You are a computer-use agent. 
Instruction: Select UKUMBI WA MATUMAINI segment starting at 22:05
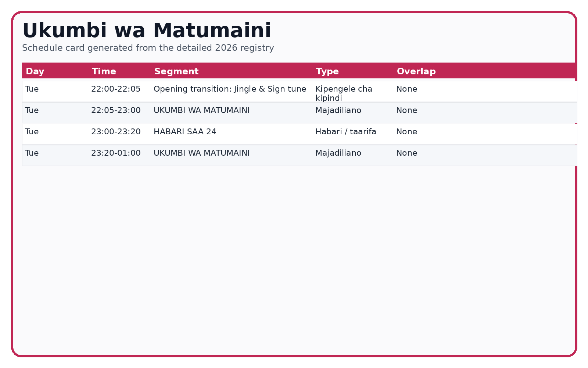point(201,110)
